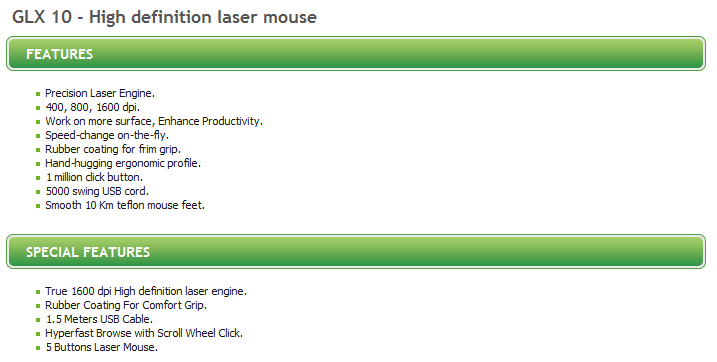Image resolution: width=717 pixels, height=362 pixels.
Task: Click green bullet beside Precision Laser Engine
Action: click(38, 94)
